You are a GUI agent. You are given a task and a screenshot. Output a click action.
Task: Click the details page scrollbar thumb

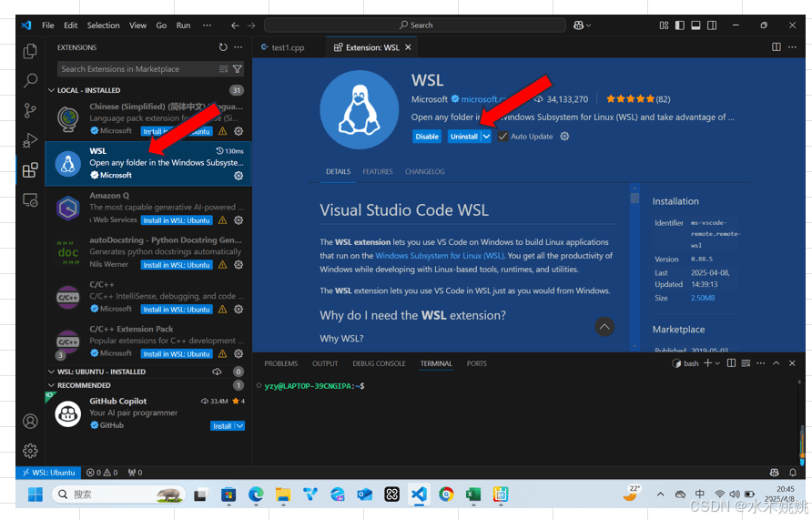634,199
